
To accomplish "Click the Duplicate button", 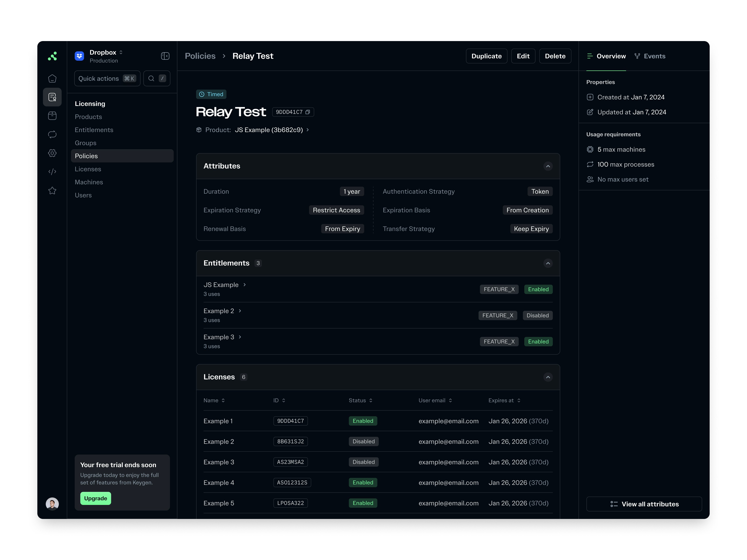I will (487, 56).
